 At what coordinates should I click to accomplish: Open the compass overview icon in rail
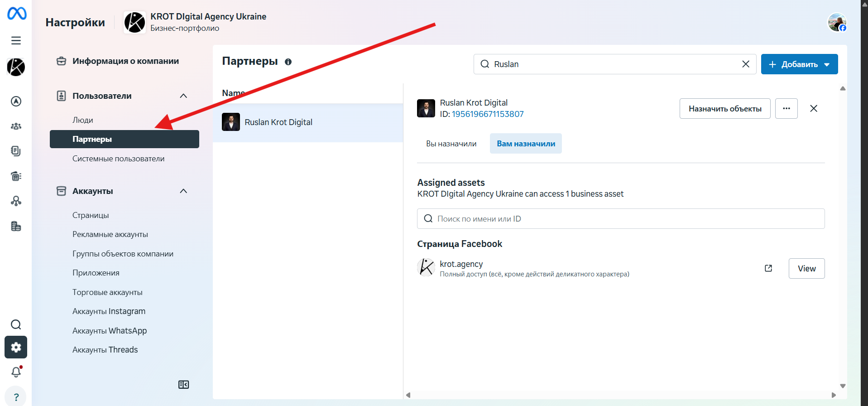[x=16, y=101]
